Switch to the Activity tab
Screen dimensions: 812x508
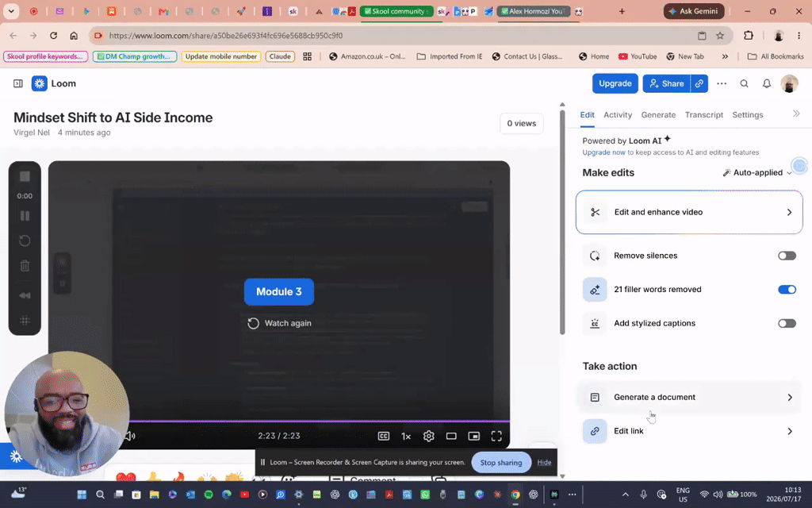[x=617, y=115]
